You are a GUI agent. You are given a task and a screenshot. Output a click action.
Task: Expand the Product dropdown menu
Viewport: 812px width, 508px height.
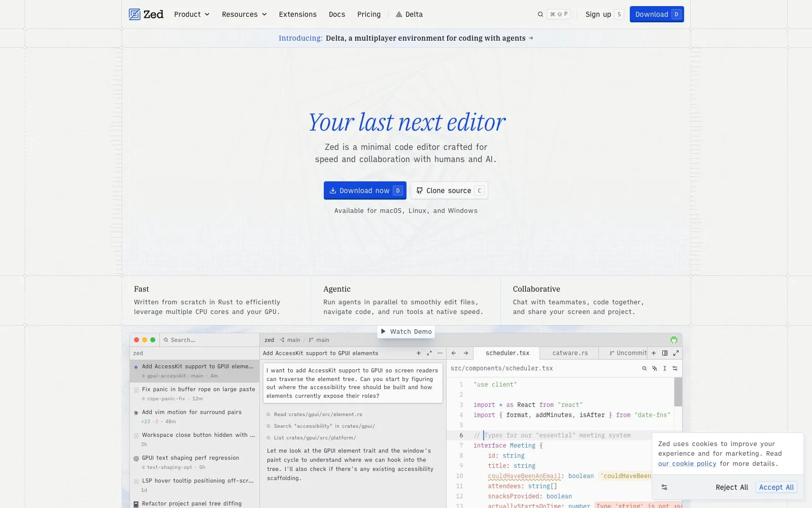tap(191, 14)
